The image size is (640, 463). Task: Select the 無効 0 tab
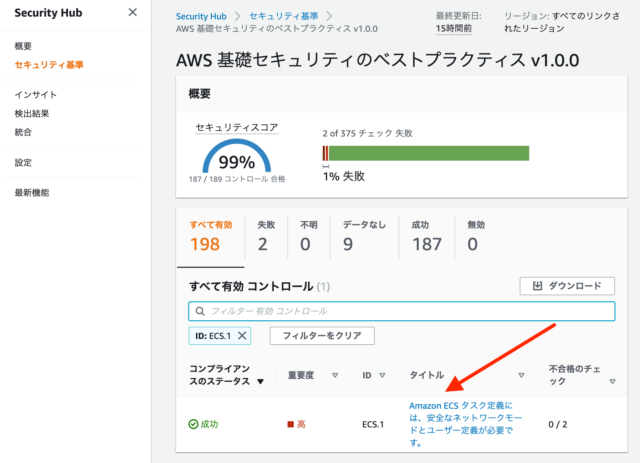(476, 237)
